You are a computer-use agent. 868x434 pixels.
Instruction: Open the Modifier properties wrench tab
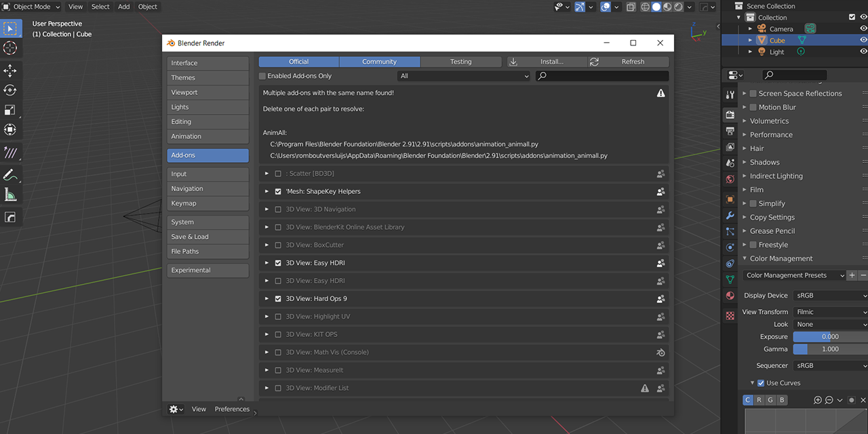click(729, 216)
